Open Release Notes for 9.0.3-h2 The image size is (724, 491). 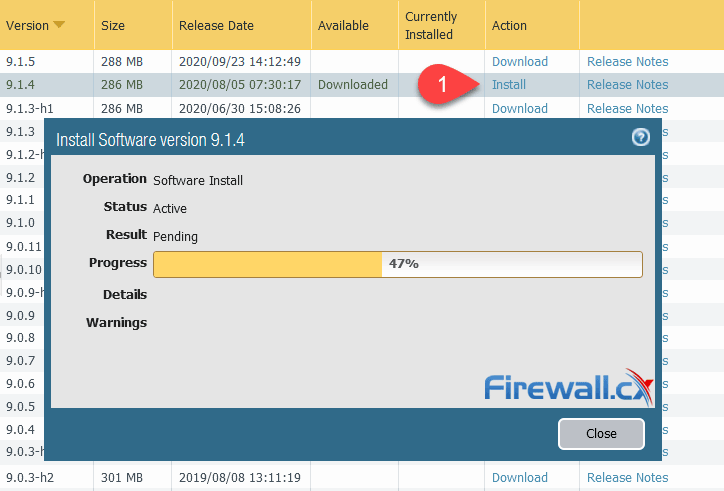[x=627, y=478]
